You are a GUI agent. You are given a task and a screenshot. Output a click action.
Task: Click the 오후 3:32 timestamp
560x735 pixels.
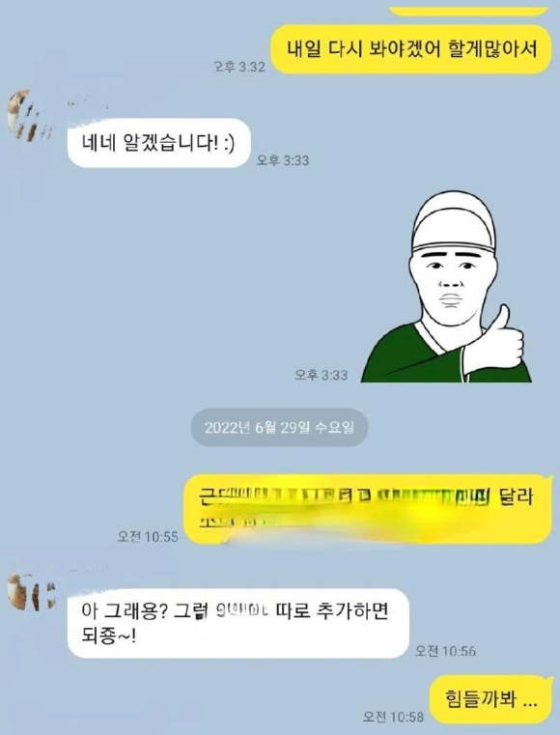[239, 67]
